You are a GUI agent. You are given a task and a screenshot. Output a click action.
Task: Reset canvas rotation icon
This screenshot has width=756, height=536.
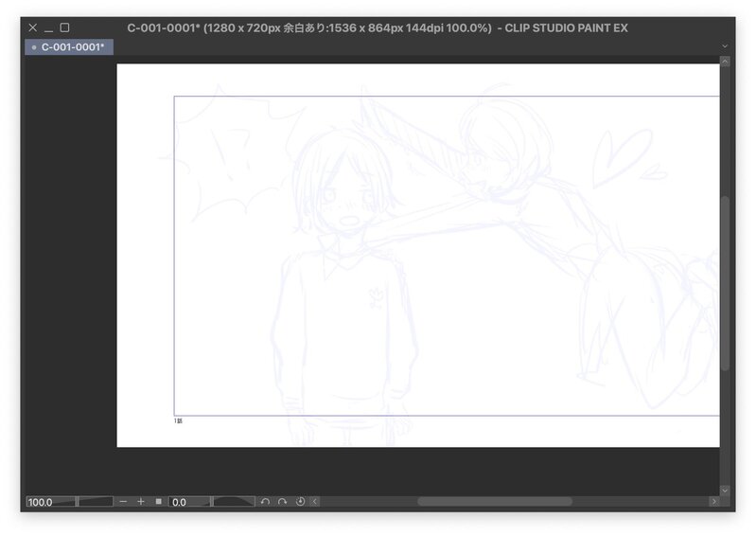(x=300, y=502)
